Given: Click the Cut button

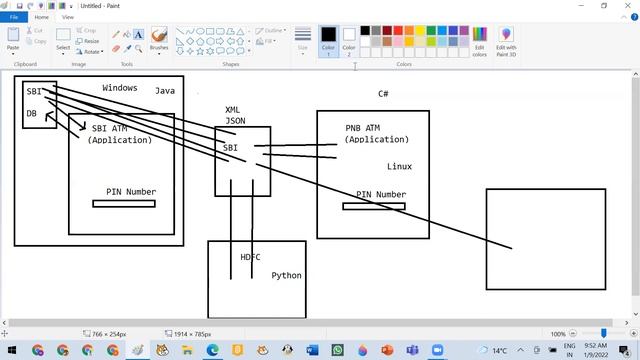Looking at the screenshot, I should [35, 31].
